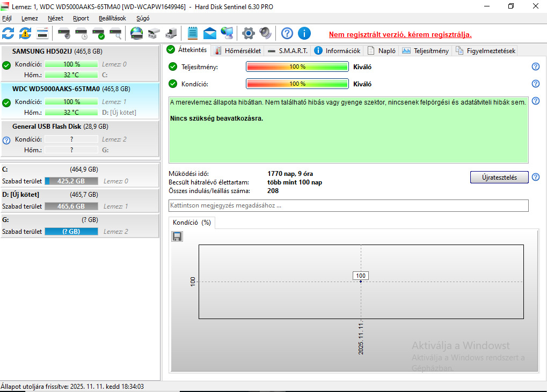The width and height of the screenshot is (547, 392).
Task: Open the blue notepad report icon
Action: click(192, 33)
